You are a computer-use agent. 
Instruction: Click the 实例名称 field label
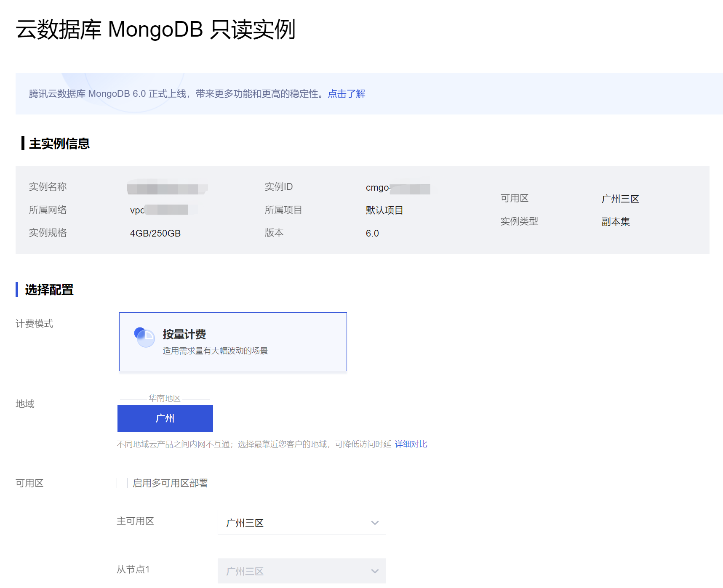pos(48,186)
